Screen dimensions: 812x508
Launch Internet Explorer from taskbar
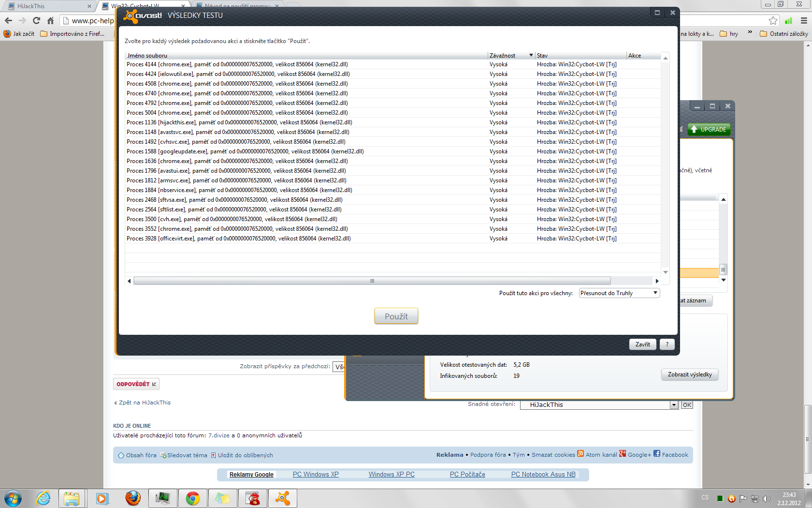coord(43,498)
